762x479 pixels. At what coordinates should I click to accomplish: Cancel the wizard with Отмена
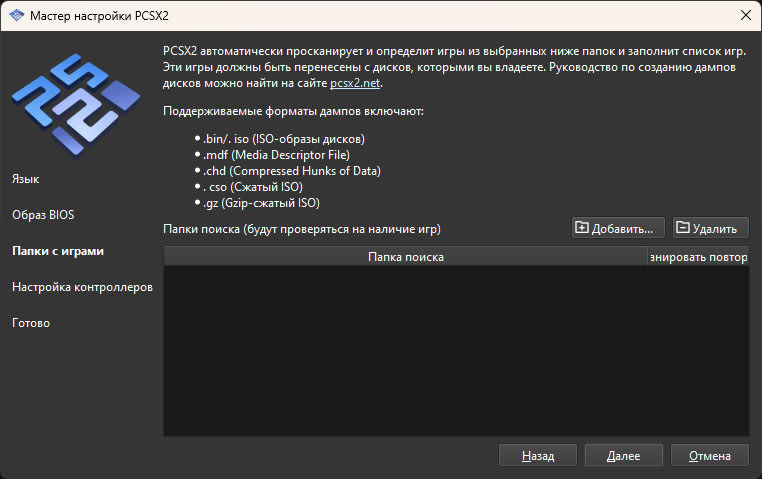(710, 456)
